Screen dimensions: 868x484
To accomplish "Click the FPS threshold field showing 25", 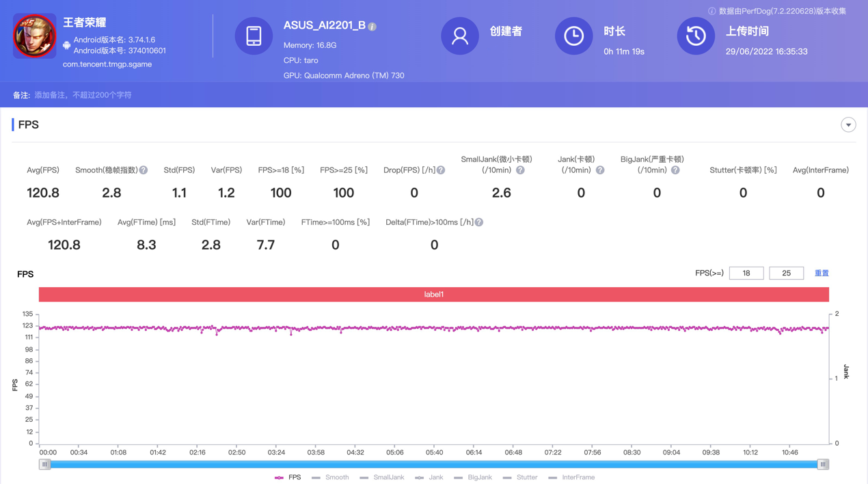I will (x=786, y=273).
